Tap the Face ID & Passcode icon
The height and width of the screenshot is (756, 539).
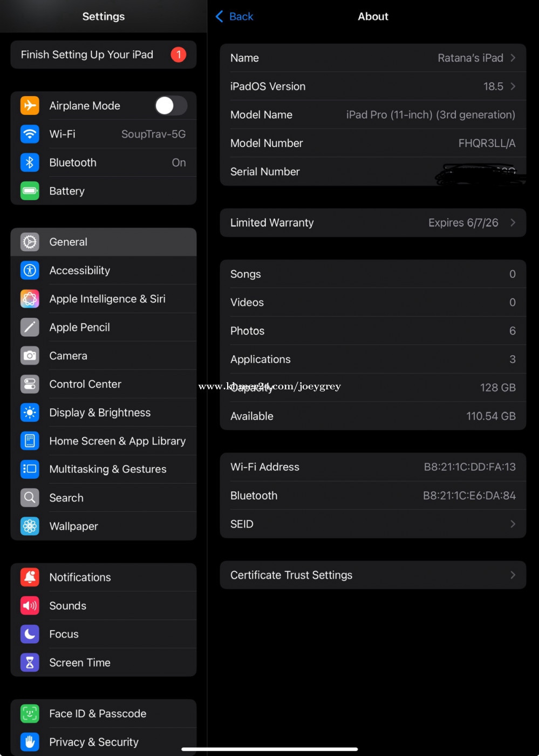30,713
